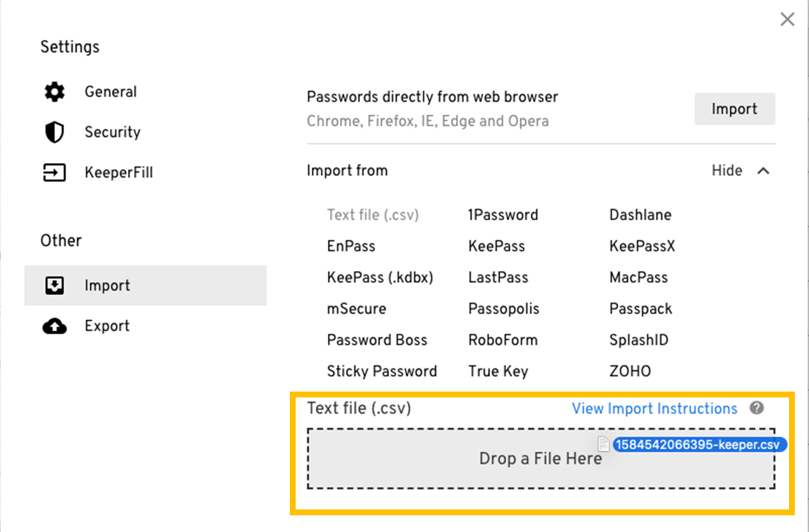Collapse the Import from list chevron

click(763, 171)
